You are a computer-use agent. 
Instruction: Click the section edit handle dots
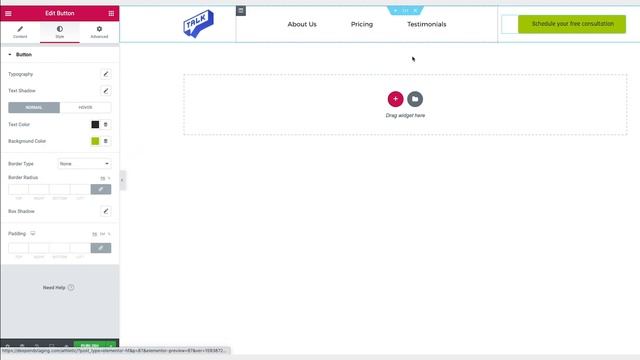[x=405, y=11]
